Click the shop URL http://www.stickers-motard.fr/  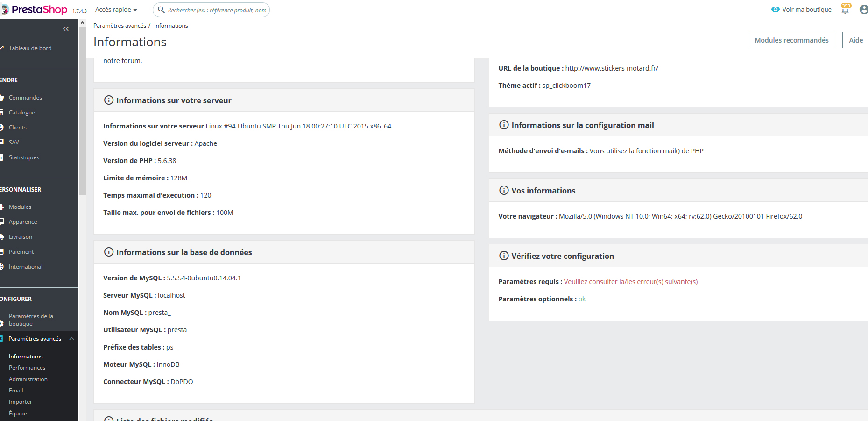click(x=612, y=68)
